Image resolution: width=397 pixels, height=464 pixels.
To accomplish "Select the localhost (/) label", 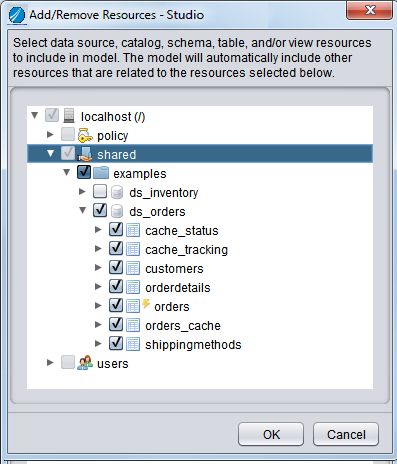I will tap(113, 117).
